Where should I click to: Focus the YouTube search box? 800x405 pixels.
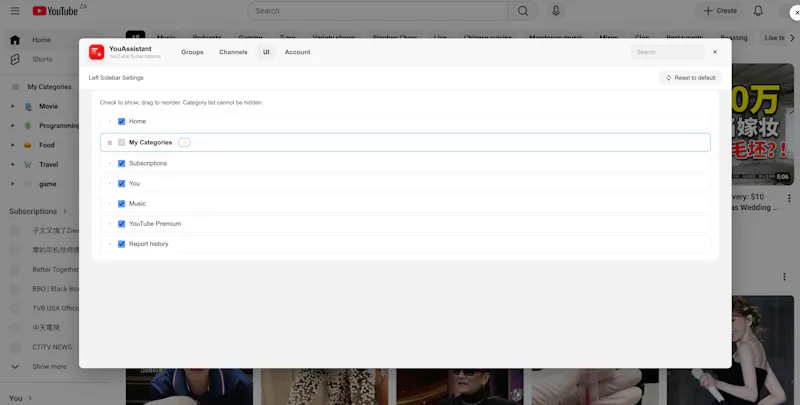coord(378,11)
